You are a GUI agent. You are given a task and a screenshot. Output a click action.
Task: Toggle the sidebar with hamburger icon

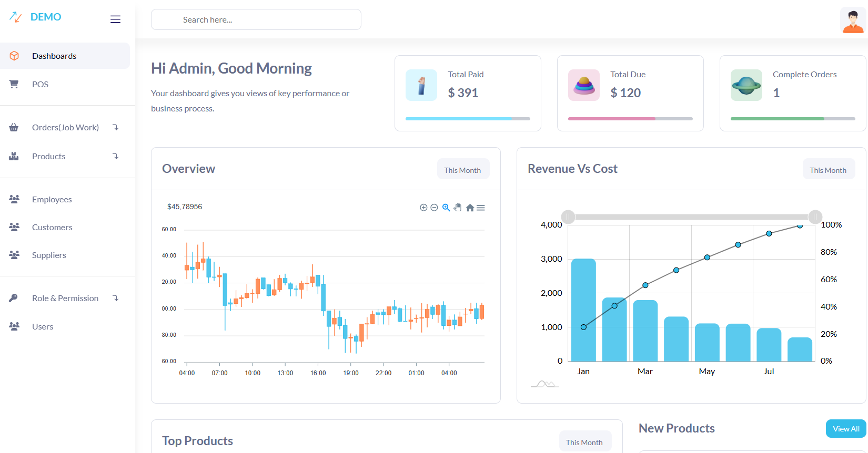click(115, 19)
